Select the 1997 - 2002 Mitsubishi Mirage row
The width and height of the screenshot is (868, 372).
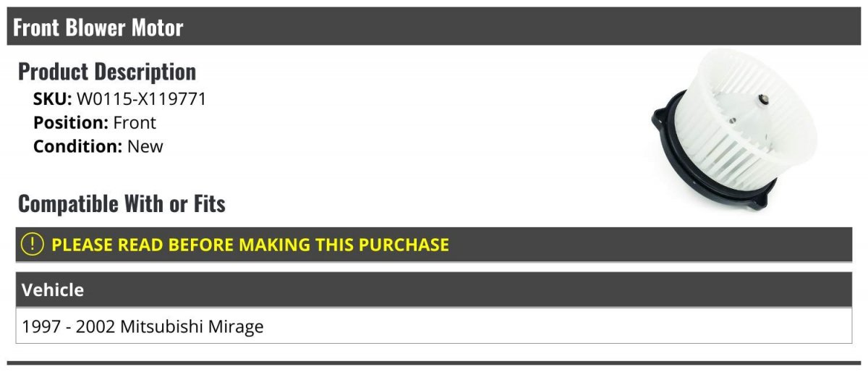click(x=434, y=326)
